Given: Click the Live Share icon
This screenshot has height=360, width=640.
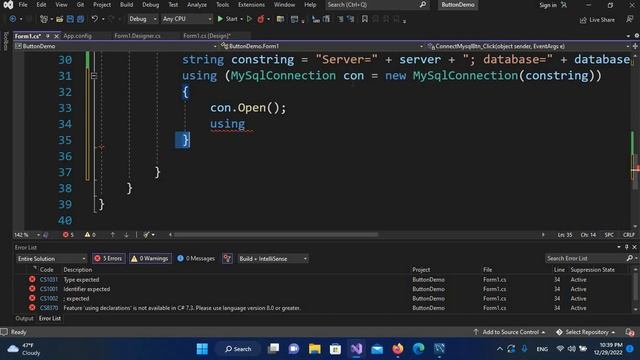Looking at the screenshot, I should [x=583, y=20].
